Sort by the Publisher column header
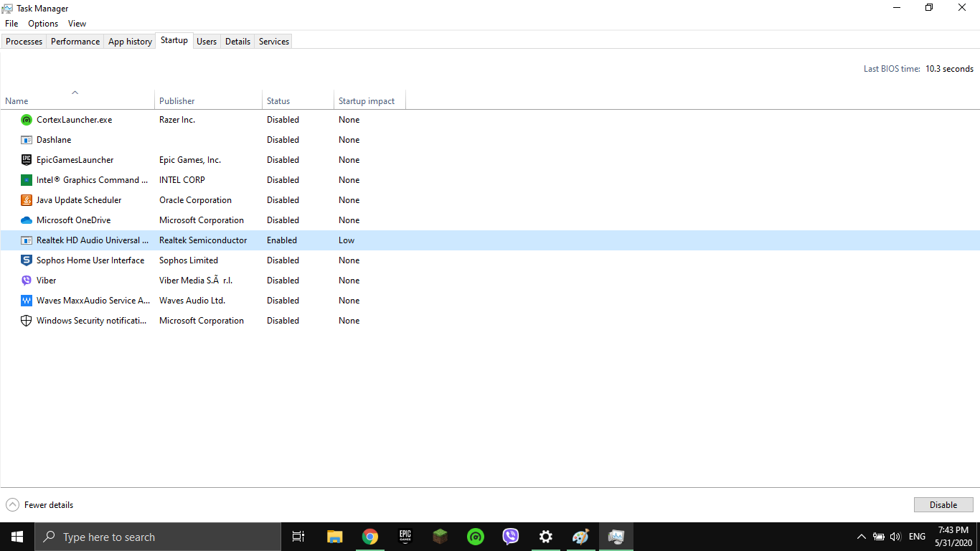This screenshot has width=980, height=551. [x=209, y=101]
